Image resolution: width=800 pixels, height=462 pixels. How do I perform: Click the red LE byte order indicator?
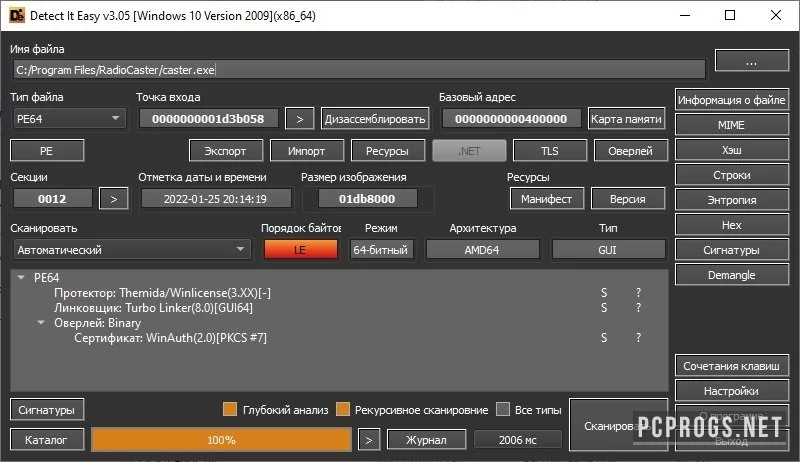click(x=300, y=249)
